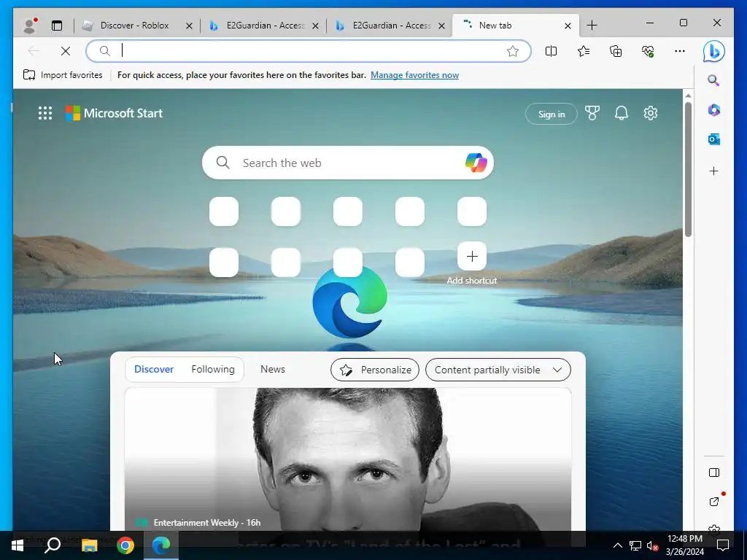Stop loading the page
Viewport: 747px width, 560px height.
[x=65, y=51]
